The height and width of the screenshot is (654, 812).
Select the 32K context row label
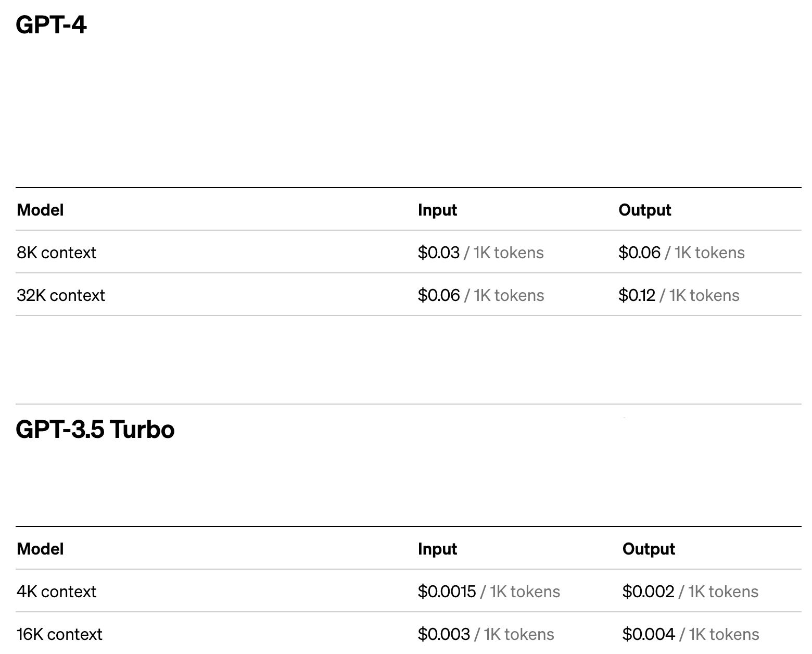[x=60, y=295]
